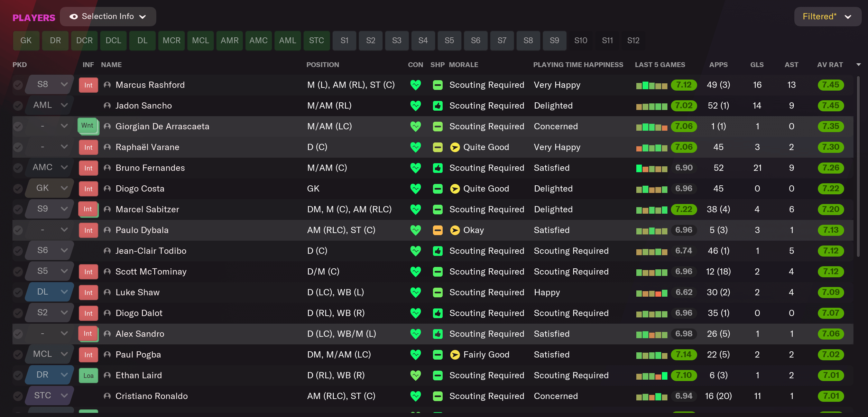Image resolution: width=868 pixels, height=417 pixels.
Task: Click the Int scouting badge next to Marcus Rashford
Action: click(88, 85)
